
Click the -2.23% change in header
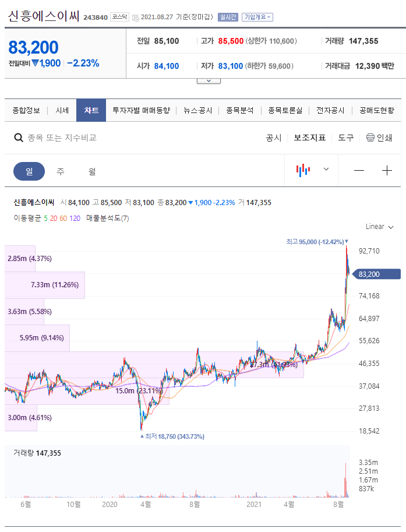point(83,63)
